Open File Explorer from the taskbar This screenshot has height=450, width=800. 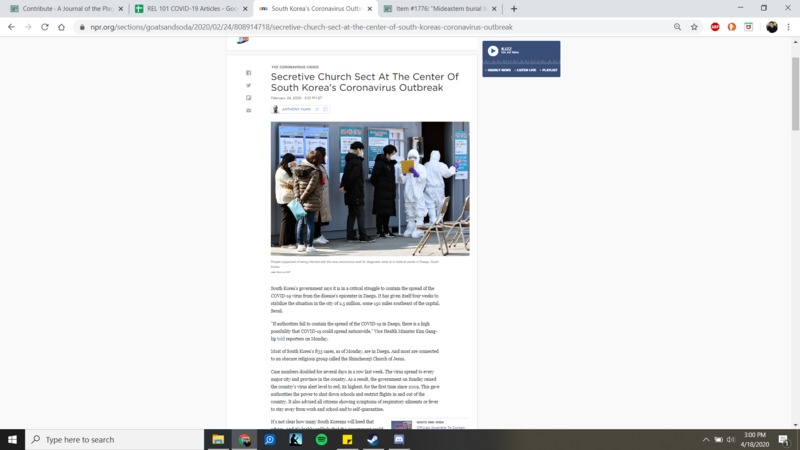(x=218, y=439)
